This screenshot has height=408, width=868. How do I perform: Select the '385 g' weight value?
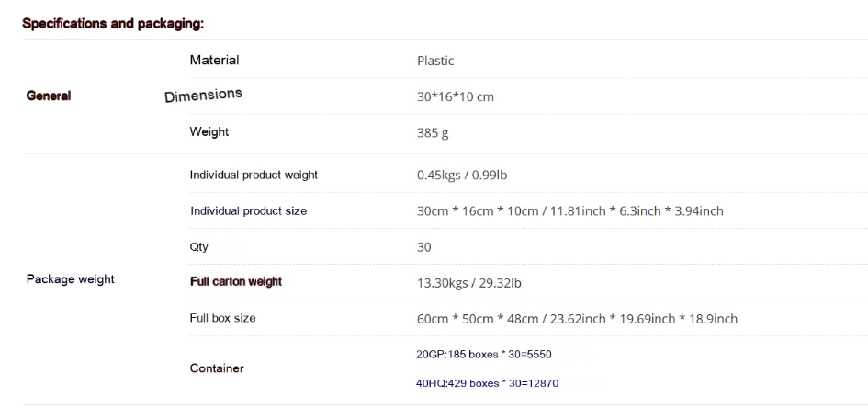coord(433,133)
